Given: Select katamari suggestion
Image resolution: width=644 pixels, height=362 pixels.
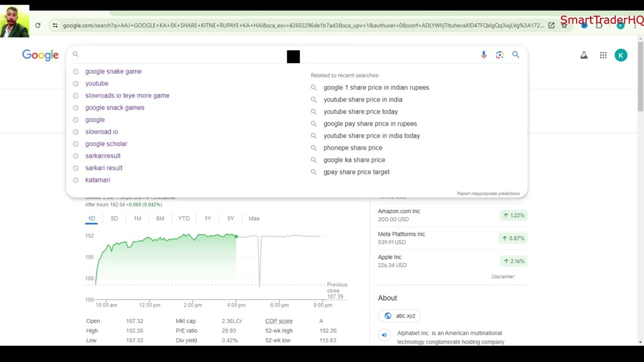Looking at the screenshot, I should click(x=98, y=180).
